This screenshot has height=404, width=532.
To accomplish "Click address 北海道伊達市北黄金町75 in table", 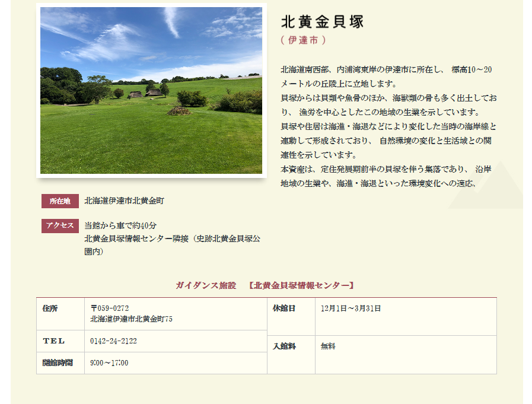I will 131,319.
